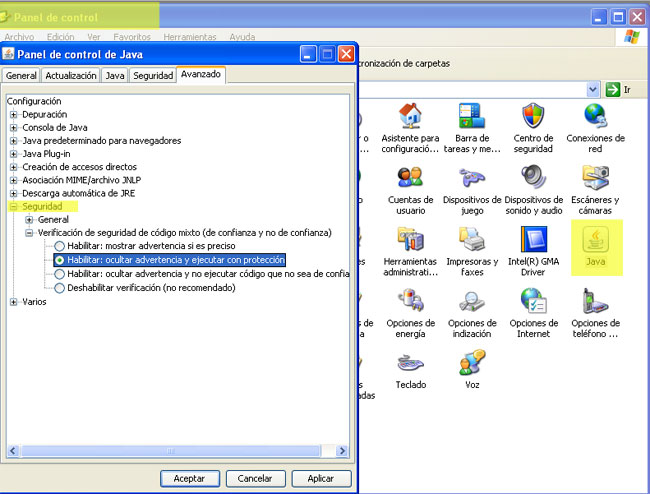
Task: Expand the Consola de Java node
Action: pyautogui.click(x=14, y=128)
